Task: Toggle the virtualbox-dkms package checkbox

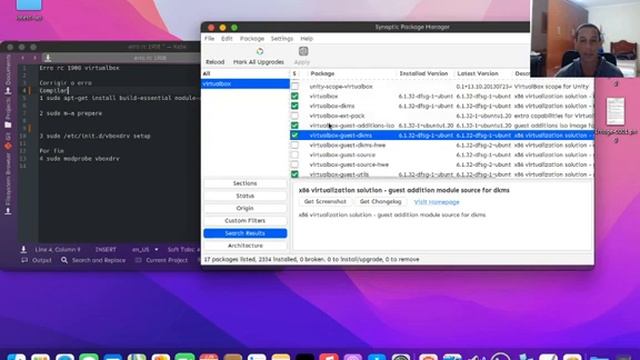Action: (x=295, y=106)
